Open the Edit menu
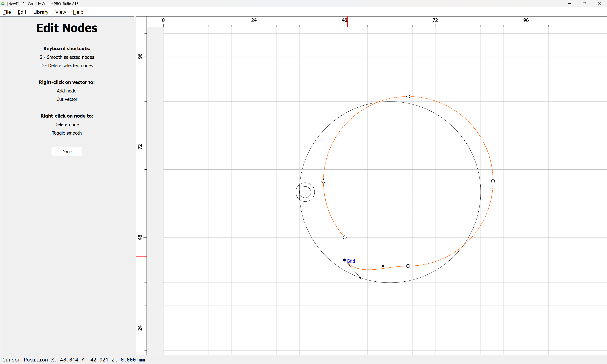Image resolution: width=607 pixels, height=364 pixels. click(22, 12)
